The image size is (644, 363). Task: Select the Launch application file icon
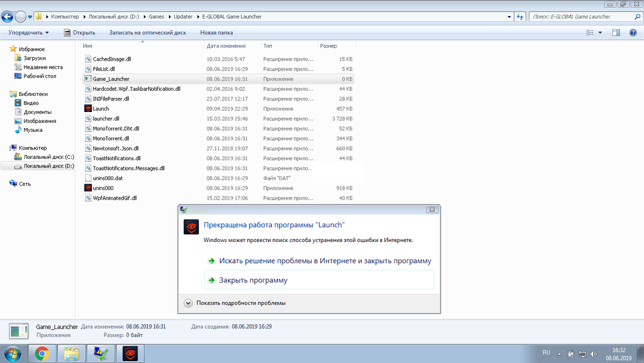click(x=88, y=109)
